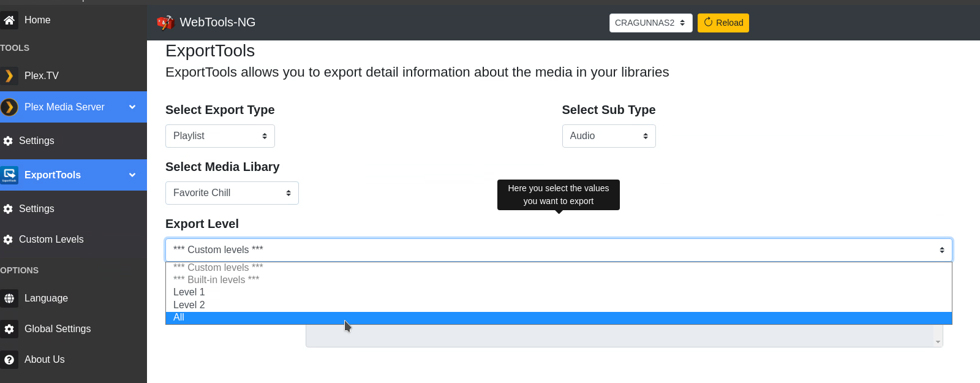
Task: Click the WebTools-NG title text
Action: tap(217, 23)
